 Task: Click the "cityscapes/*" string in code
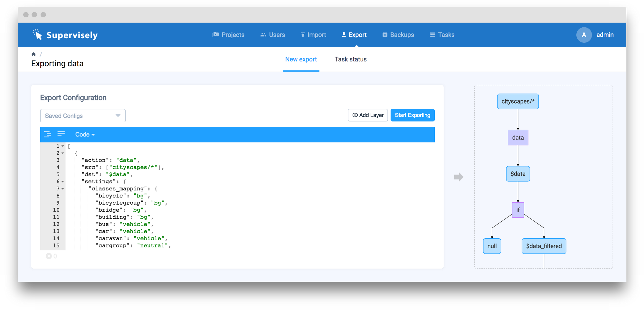click(133, 167)
